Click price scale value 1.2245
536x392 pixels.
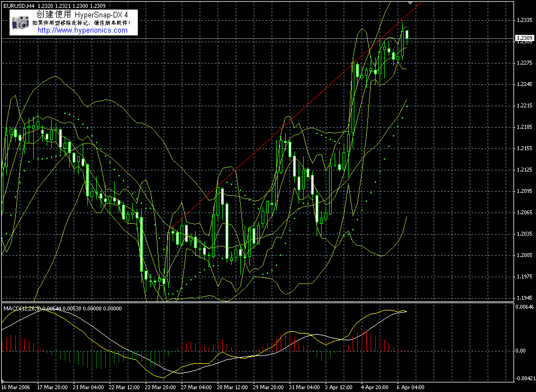click(x=525, y=84)
